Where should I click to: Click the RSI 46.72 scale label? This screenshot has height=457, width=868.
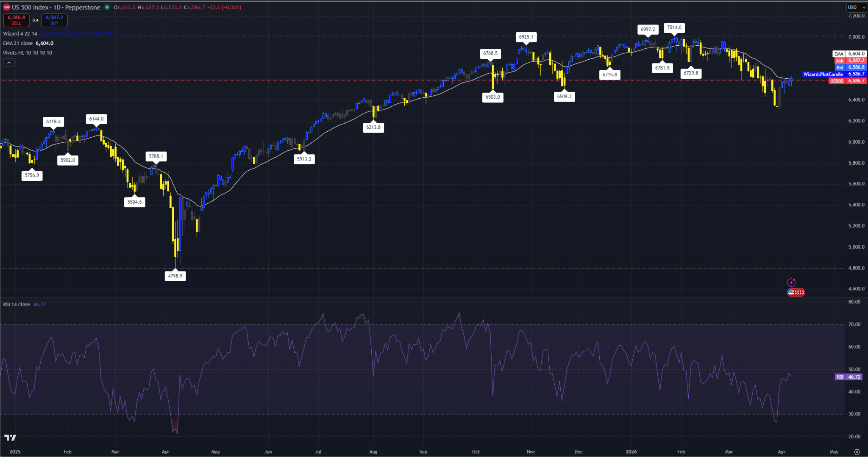click(x=849, y=377)
